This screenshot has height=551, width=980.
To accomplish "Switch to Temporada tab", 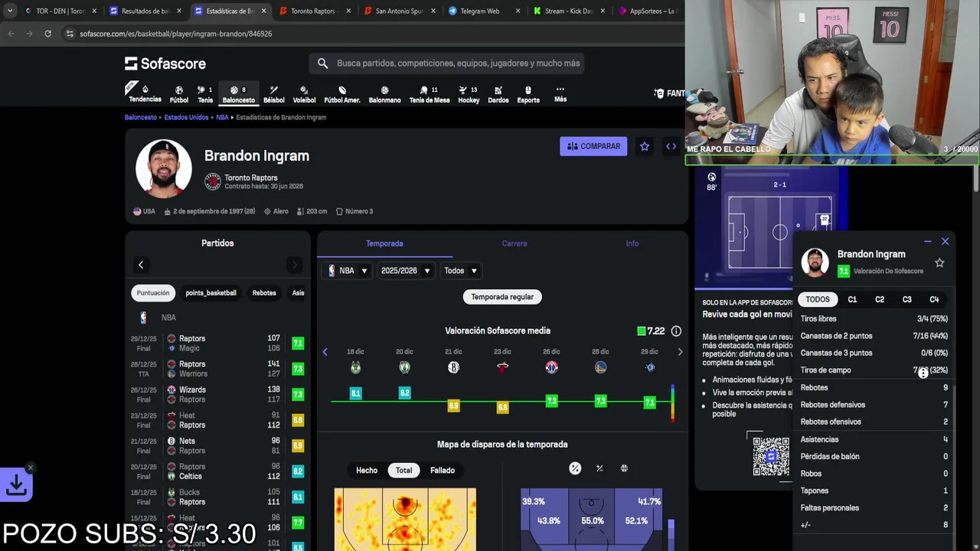I will [x=384, y=243].
